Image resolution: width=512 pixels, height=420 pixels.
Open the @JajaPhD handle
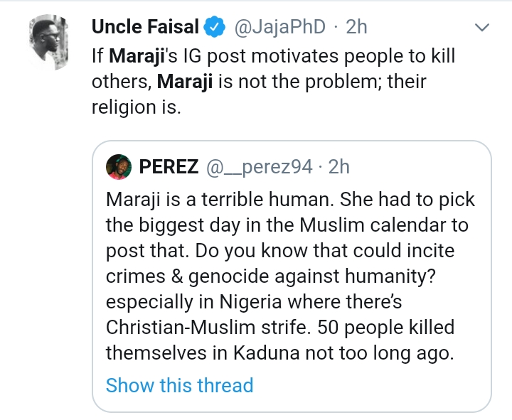tap(278, 28)
